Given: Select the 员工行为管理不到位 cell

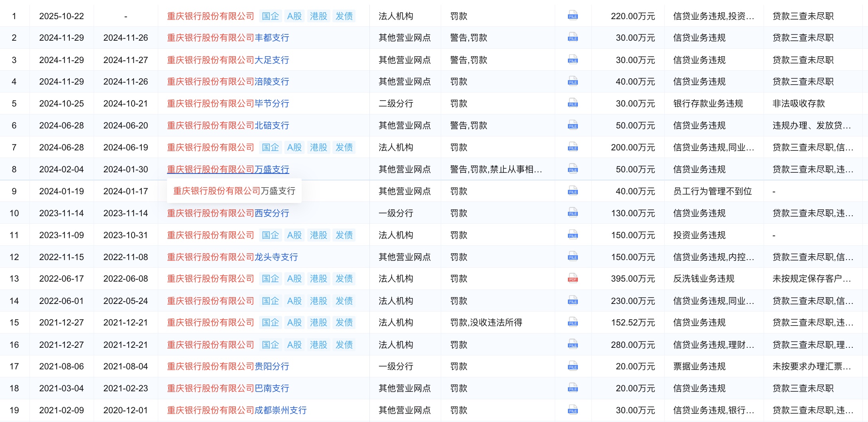Looking at the screenshot, I should coord(713,191).
